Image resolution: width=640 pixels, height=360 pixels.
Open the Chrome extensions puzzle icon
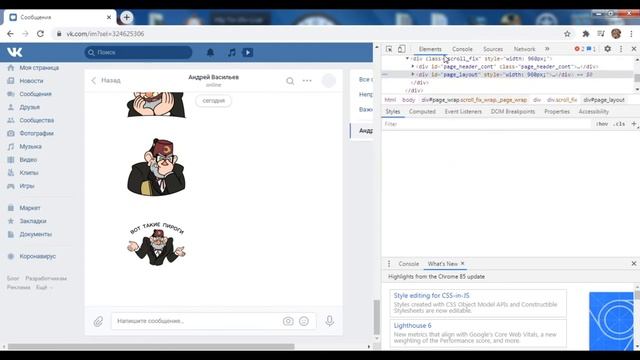coord(586,34)
